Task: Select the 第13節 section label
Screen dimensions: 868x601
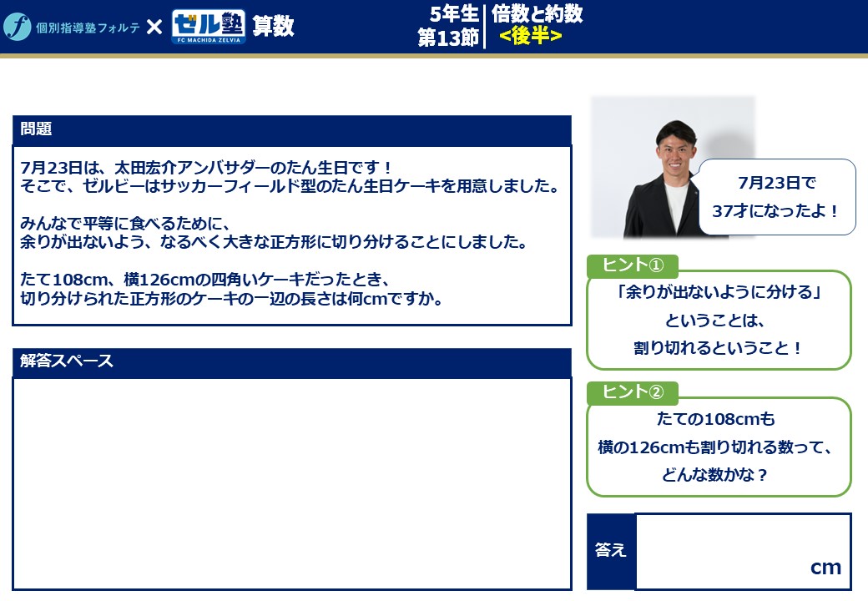Action: [x=448, y=38]
